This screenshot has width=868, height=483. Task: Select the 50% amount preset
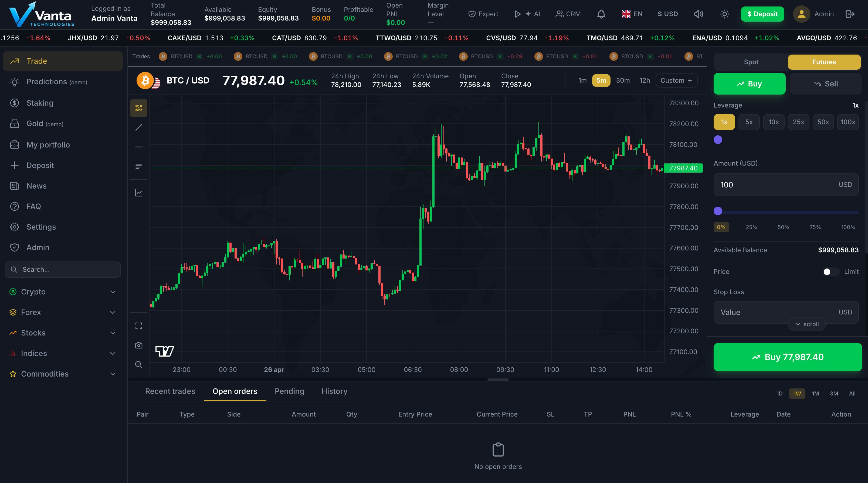coord(783,227)
